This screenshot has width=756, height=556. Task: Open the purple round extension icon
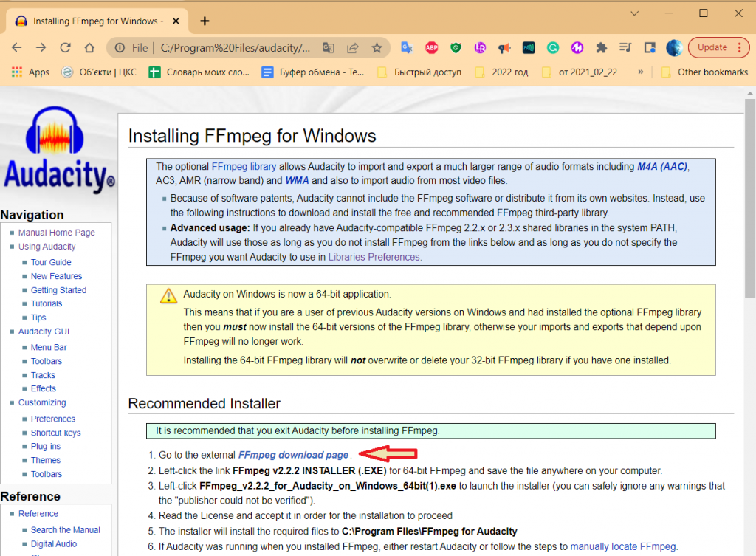click(577, 47)
